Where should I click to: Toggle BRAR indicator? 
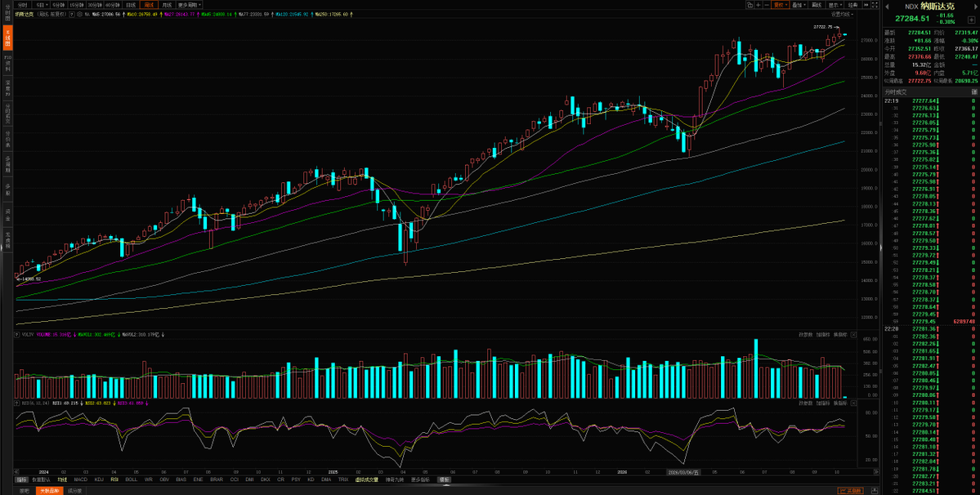point(217,479)
